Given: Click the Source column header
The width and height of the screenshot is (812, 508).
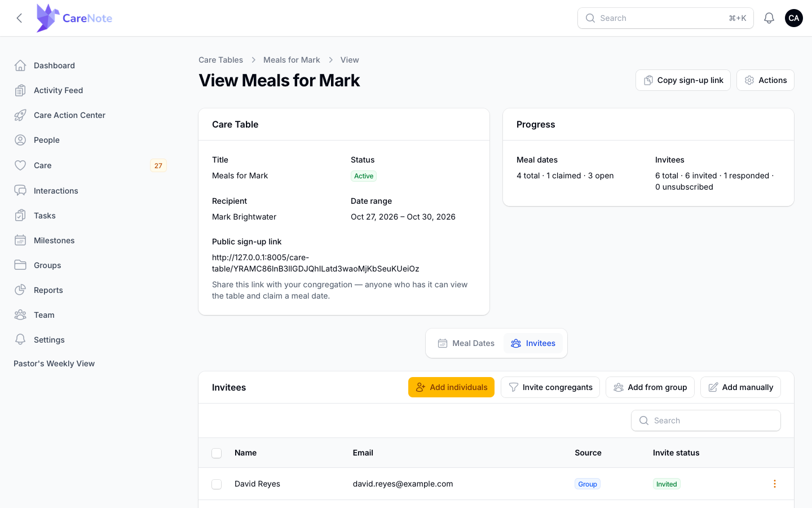Looking at the screenshot, I should tap(588, 453).
